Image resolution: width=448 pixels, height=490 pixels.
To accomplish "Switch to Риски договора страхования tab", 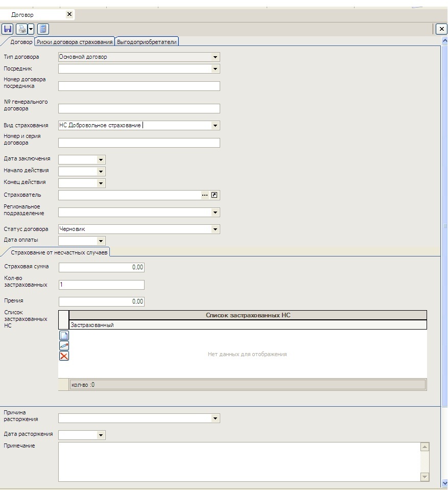I will tap(75, 42).
